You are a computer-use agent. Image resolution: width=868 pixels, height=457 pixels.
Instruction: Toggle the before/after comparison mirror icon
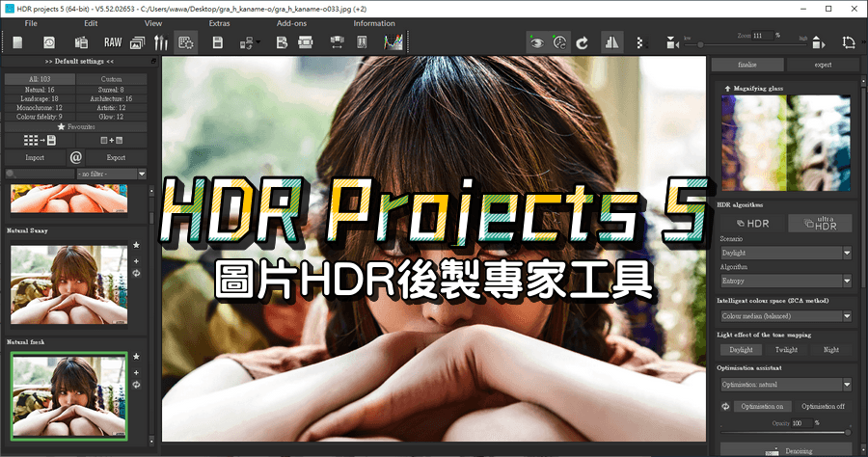pyautogui.click(x=611, y=42)
